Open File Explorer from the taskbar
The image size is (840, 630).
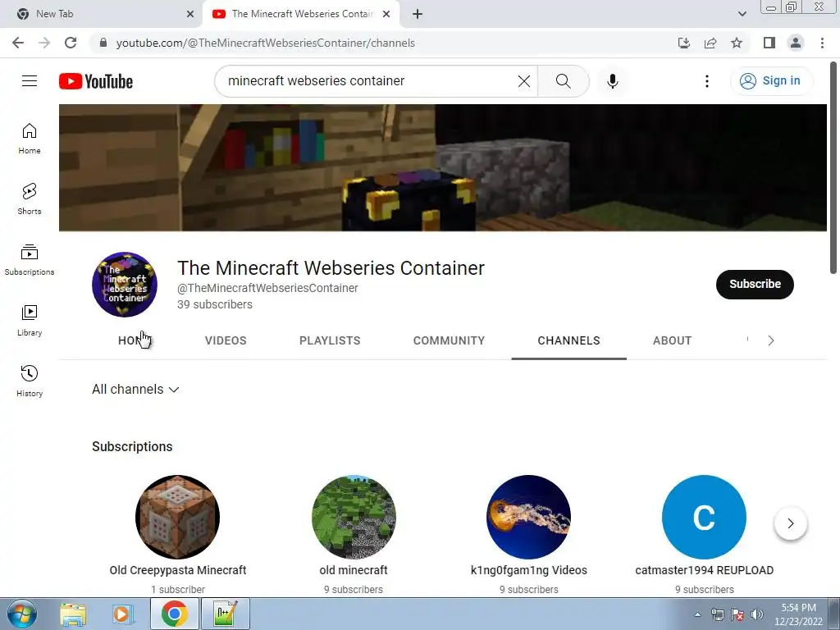click(x=73, y=614)
